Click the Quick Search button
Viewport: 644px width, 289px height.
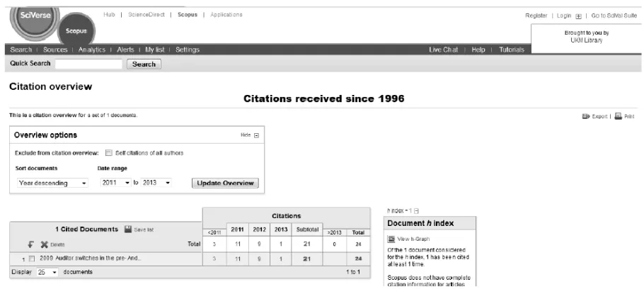[144, 64]
